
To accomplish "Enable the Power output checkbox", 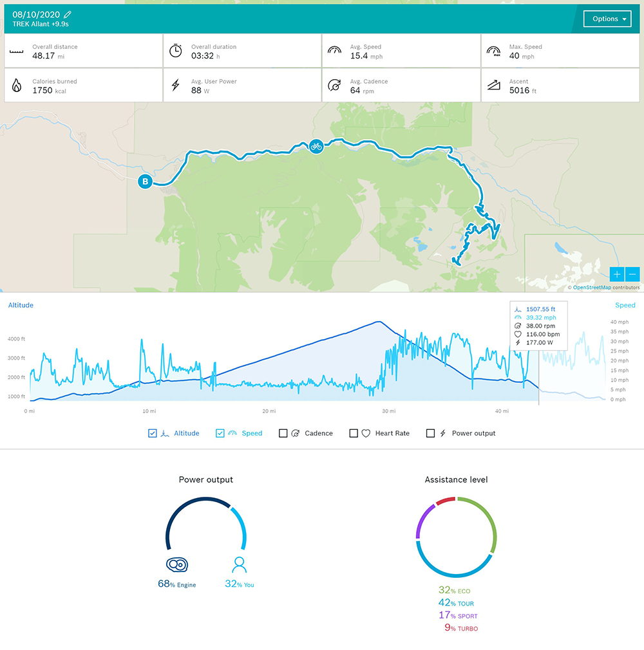I will coord(430,433).
